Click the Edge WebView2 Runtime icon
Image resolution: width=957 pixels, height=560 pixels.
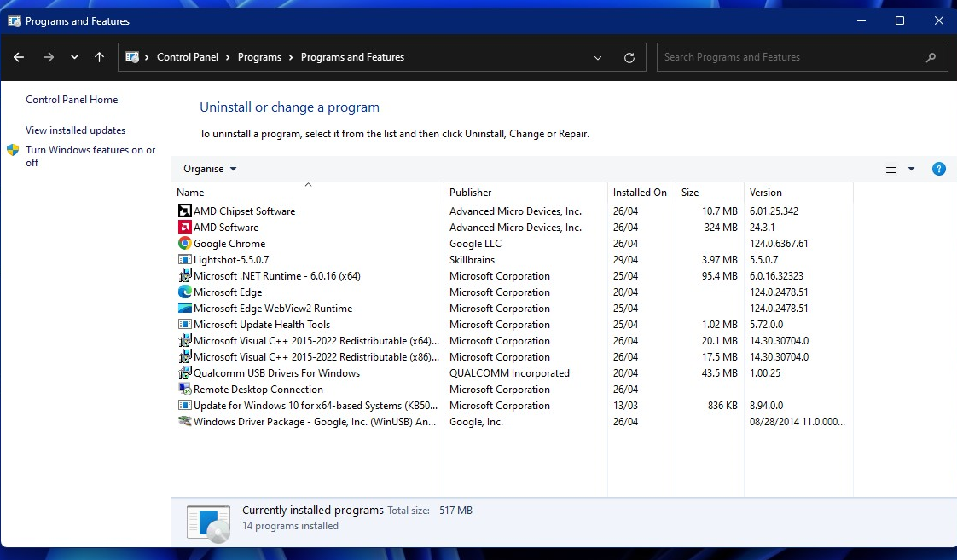pyautogui.click(x=184, y=308)
